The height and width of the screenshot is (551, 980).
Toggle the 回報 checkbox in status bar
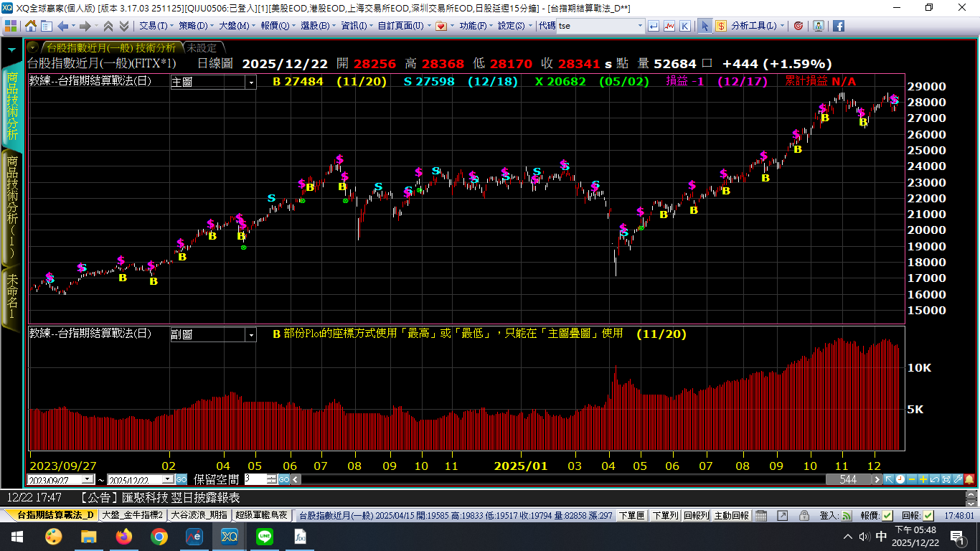[x=928, y=515]
